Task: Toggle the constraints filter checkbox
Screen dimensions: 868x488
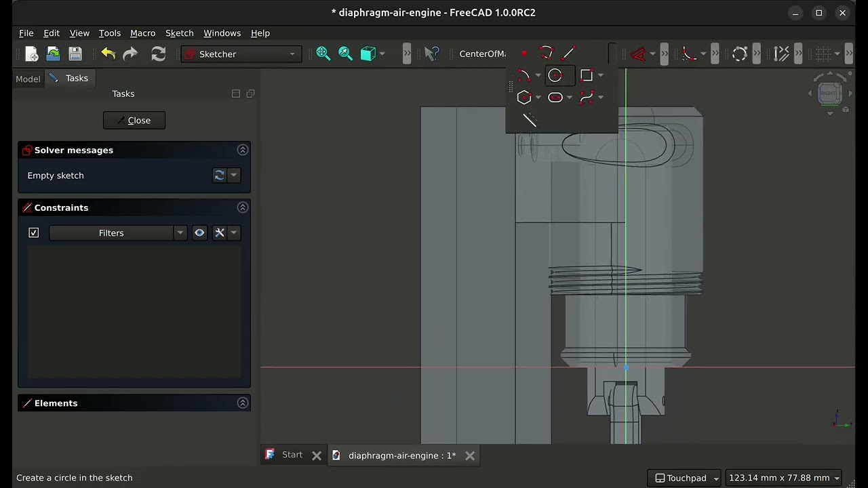Action: pyautogui.click(x=34, y=232)
